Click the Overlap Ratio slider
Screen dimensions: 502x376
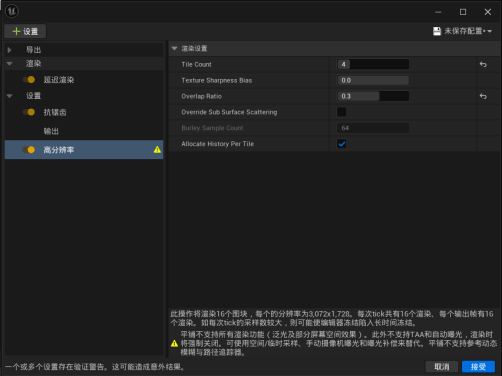pyautogui.click(x=373, y=96)
